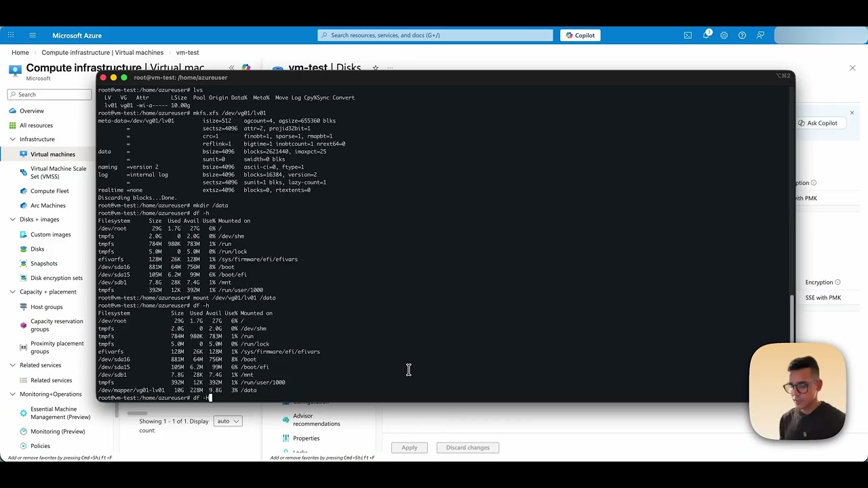The height and width of the screenshot is (488, 868).
Task: Open Related services menu item
Action: (x=51, y=380)
